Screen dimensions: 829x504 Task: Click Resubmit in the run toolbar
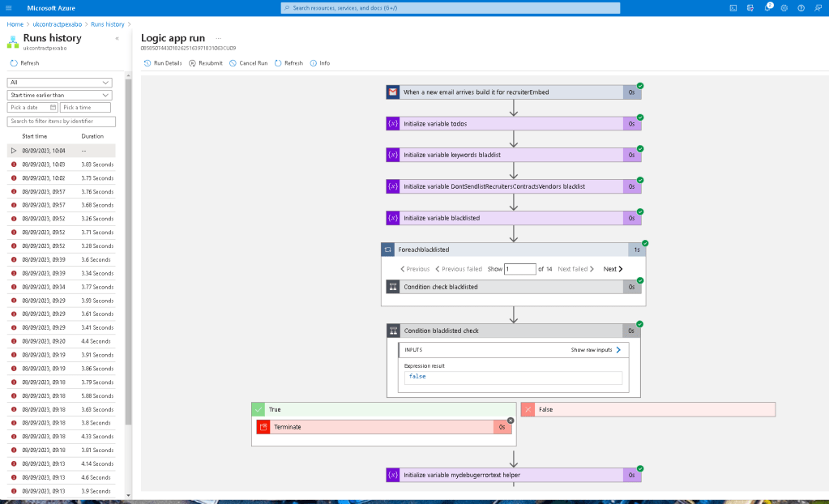206,63
